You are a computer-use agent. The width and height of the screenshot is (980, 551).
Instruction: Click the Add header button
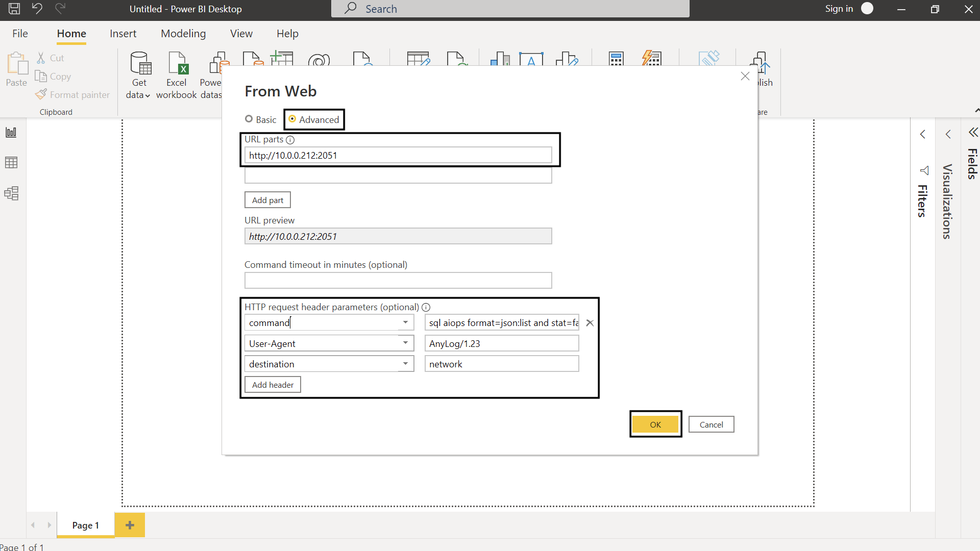click(273, 385)
